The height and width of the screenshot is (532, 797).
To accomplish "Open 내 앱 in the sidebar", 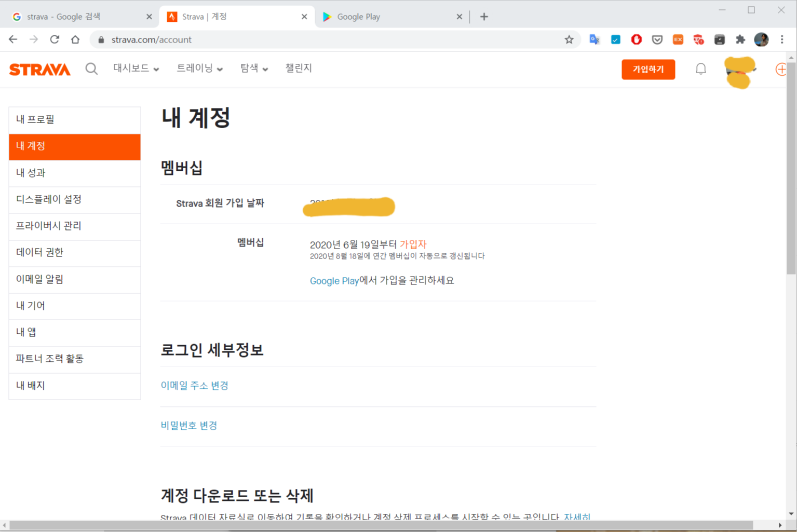I will pyautogui.click(x=75, y=333).
